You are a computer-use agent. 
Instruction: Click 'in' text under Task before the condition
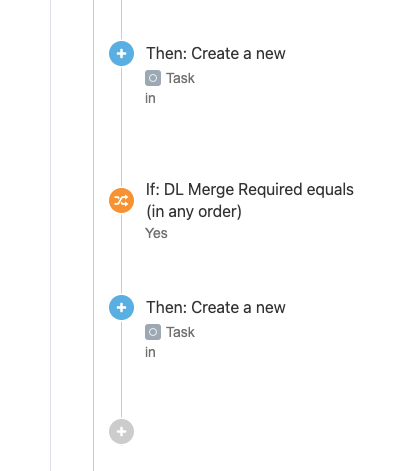(150, 98)
